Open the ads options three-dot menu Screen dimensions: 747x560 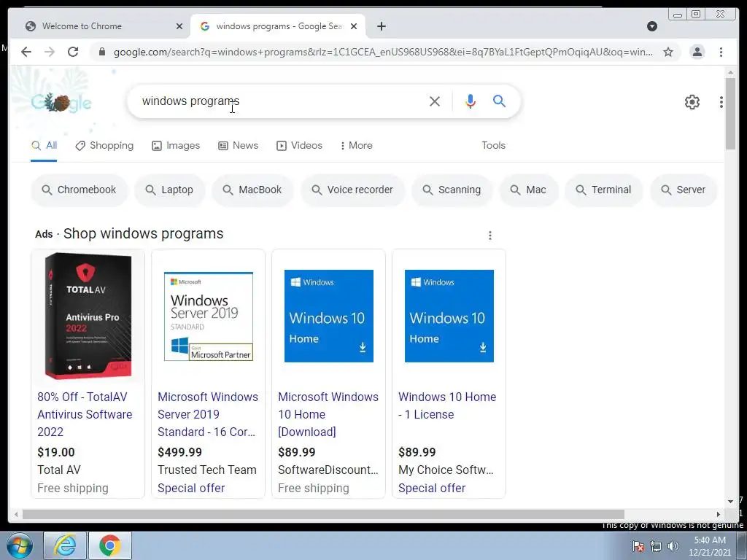pos(489,236)
